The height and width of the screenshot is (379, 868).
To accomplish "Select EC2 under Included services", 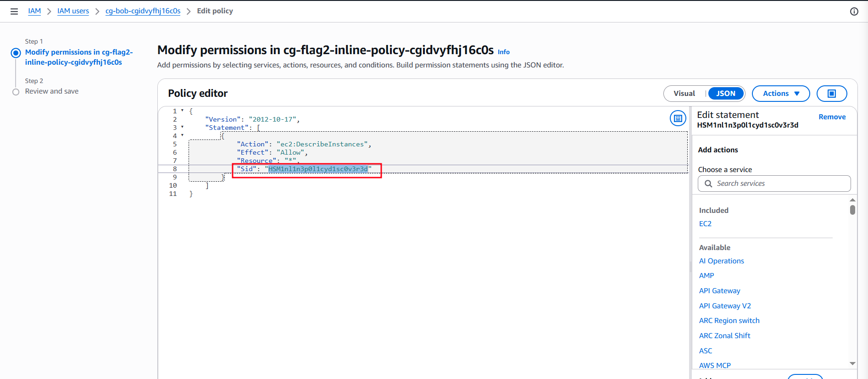I will coord(705,224).
